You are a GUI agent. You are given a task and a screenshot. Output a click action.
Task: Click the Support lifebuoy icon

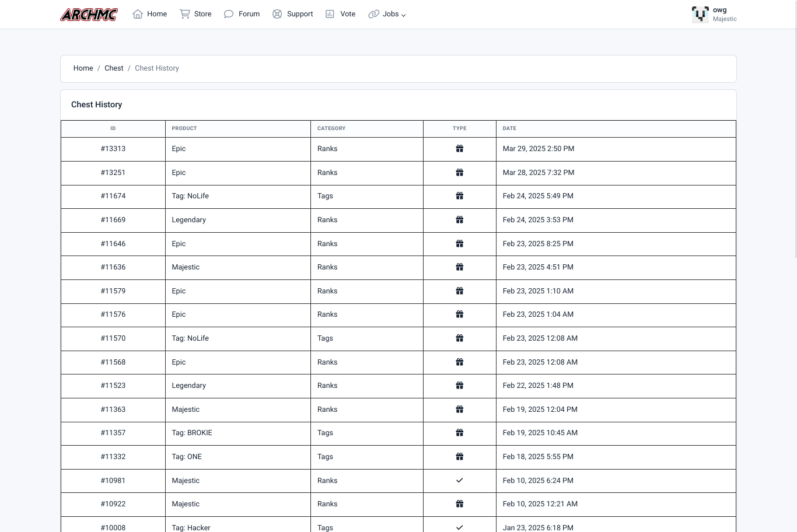point(277,14)
